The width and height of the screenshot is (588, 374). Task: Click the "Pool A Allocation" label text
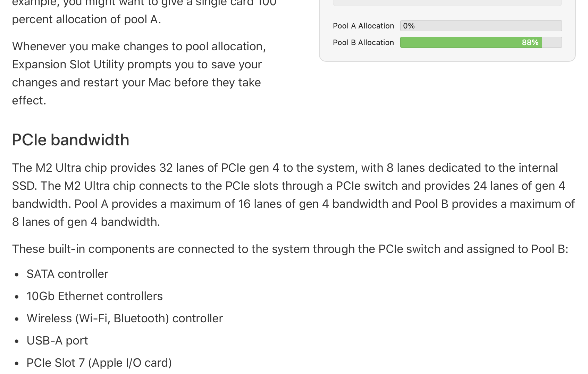tap(363, 26)
